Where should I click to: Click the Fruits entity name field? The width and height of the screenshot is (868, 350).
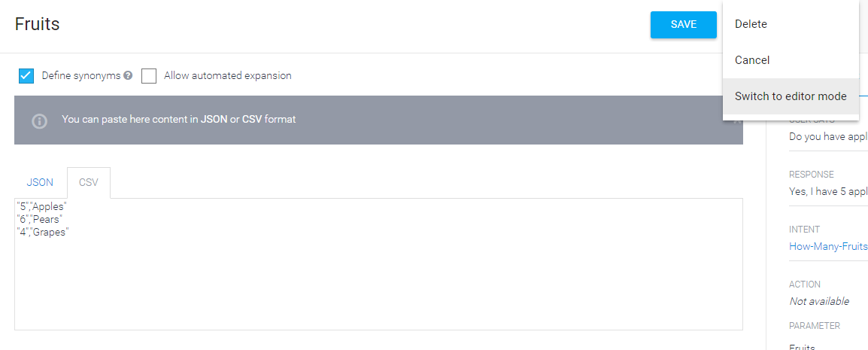tap(38, 24)
